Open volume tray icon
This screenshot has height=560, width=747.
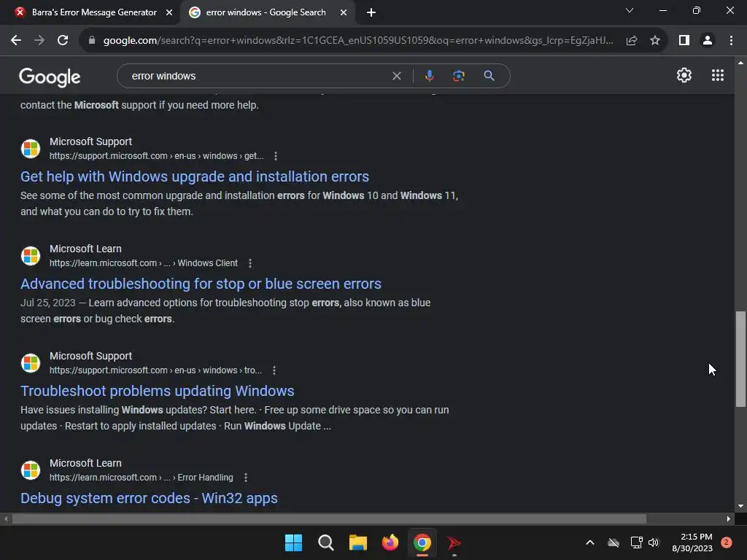[654, 542]
